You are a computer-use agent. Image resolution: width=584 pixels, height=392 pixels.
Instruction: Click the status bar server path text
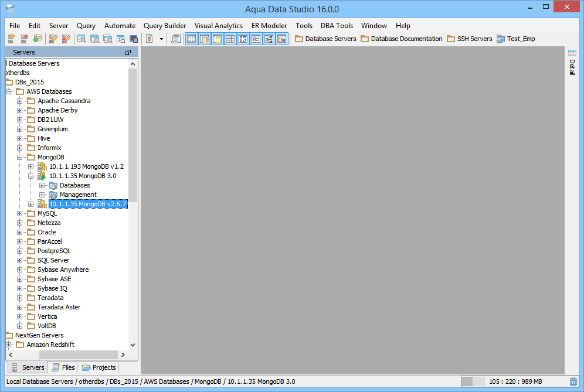(151, 381)
